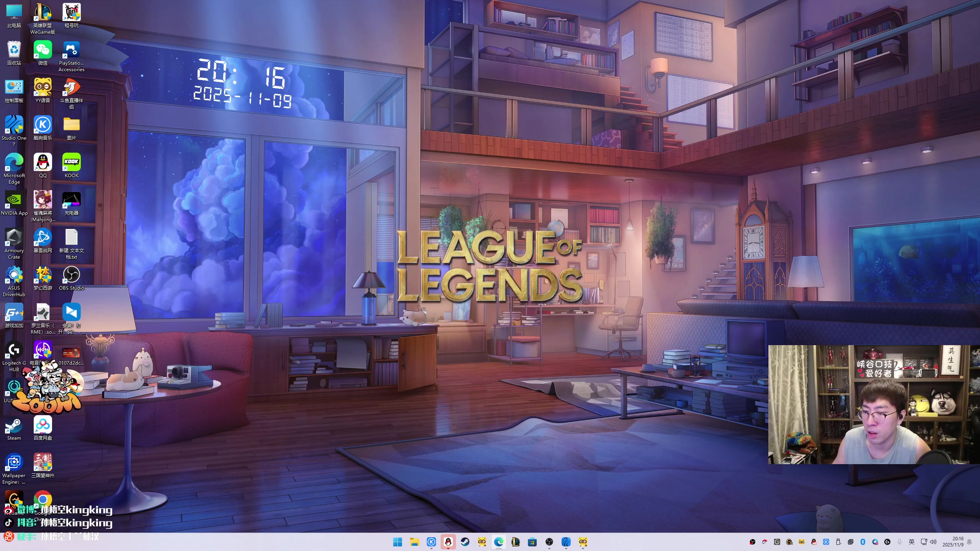Open the 百度网盘 desktop shortcut
980x551 pixels.
[42, 425]
